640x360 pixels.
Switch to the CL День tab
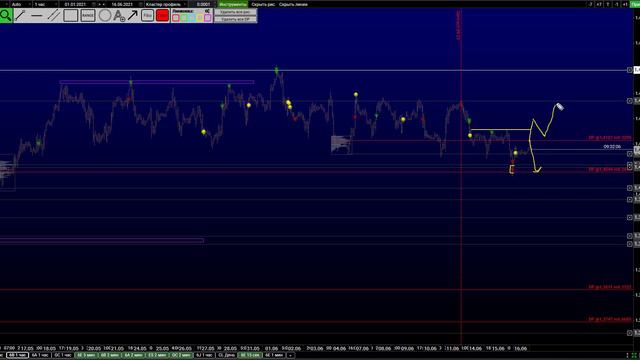(x=227, y=355)
